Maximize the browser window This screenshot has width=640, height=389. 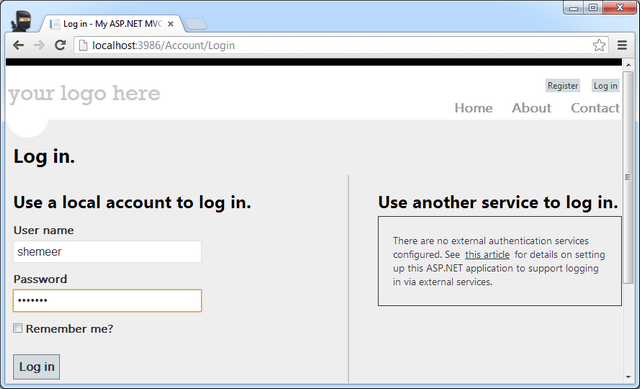click(x=593, y=8)
